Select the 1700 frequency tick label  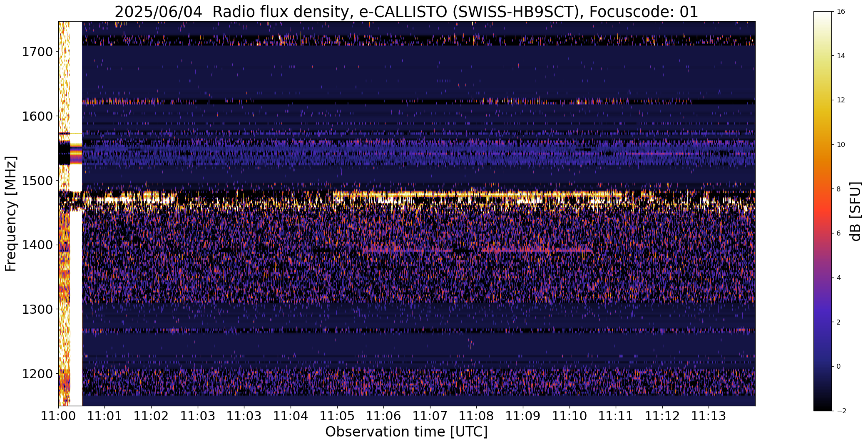coord(37,52)
